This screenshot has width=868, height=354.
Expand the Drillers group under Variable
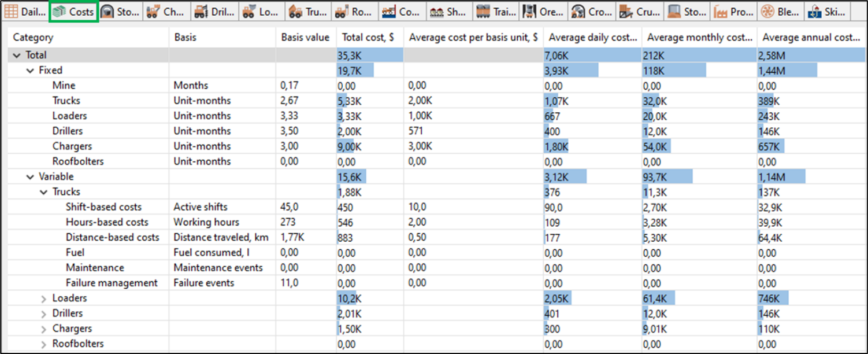44,314
